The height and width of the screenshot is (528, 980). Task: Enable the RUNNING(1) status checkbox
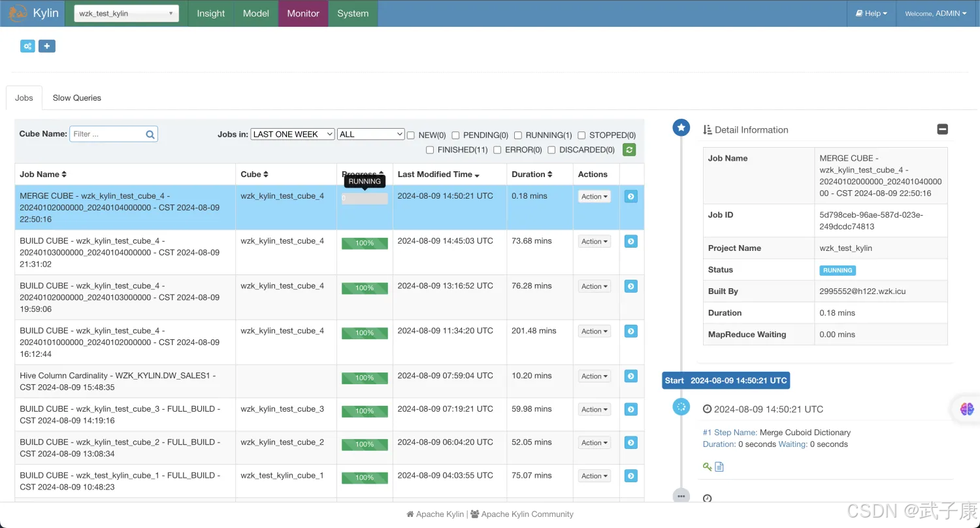pyautogui.click(x=518, y=135)
